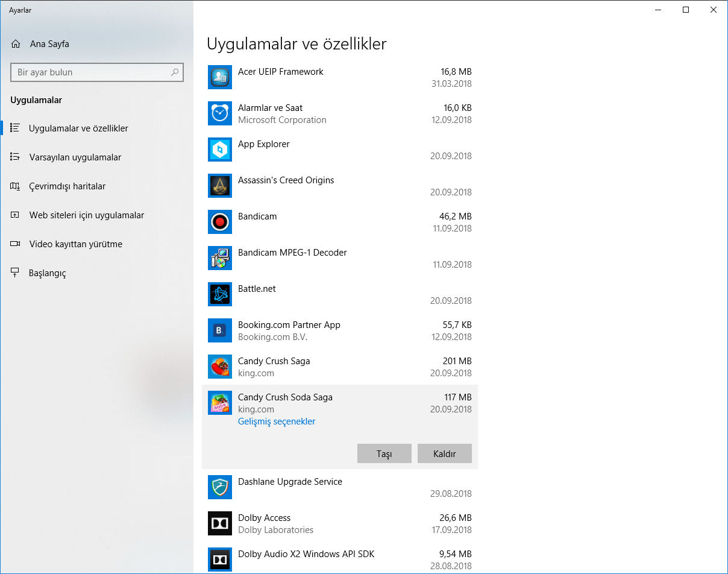Image resolution: width=728 pixels, height=574 pixels.
Task: Select Bandicam MPEG-1 Decoder entry name
Action: (x=292, y=253)
